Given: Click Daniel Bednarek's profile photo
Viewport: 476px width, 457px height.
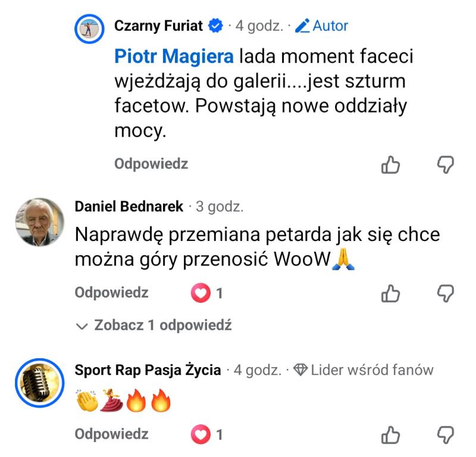Looking at the screenshot, I should click(39, 223).
